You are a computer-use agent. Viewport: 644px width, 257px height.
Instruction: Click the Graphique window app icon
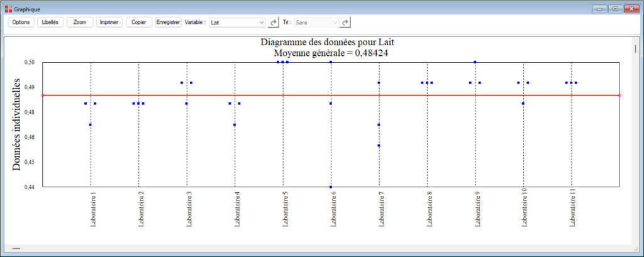point(8,9)
